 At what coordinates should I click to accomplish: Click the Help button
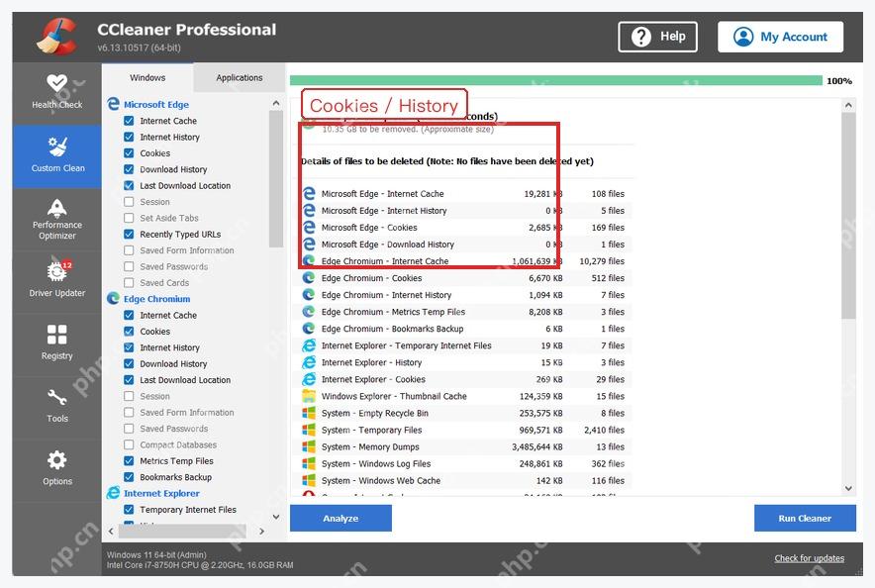click(657, 37)
